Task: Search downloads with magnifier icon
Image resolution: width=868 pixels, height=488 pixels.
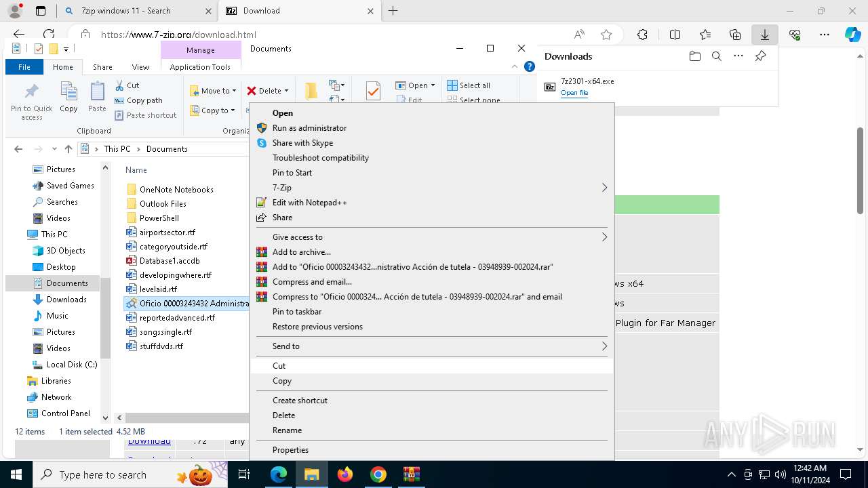Action: [x=716, y=56]
